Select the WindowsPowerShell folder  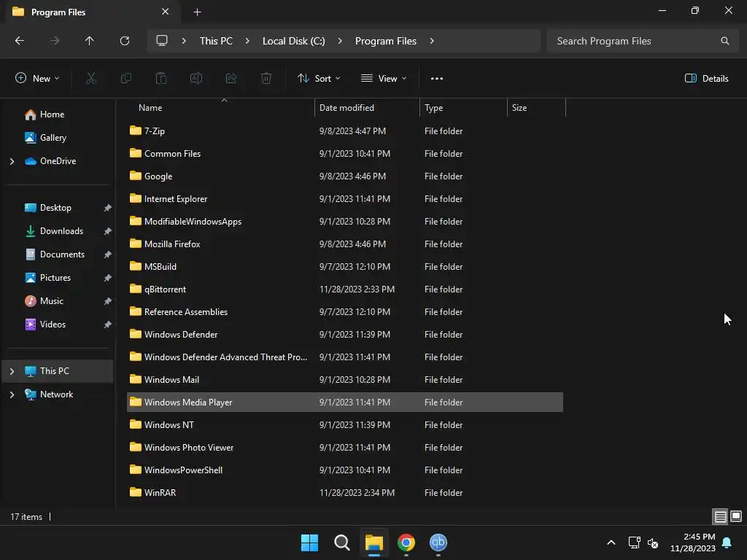click(x=345, y=470)
